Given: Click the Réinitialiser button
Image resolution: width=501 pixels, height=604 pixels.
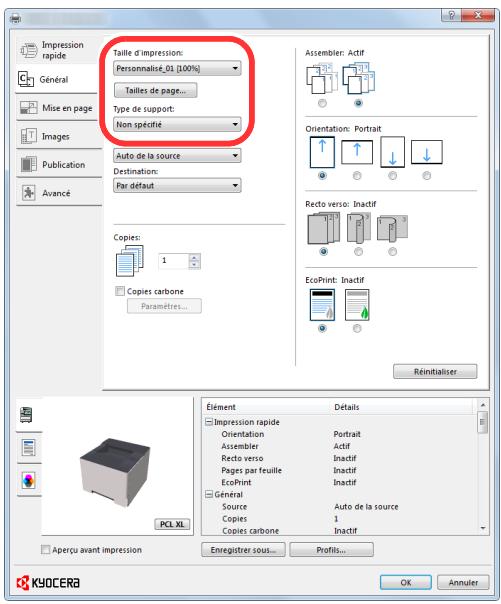Looking at the screenshot, I should (435, 372).
